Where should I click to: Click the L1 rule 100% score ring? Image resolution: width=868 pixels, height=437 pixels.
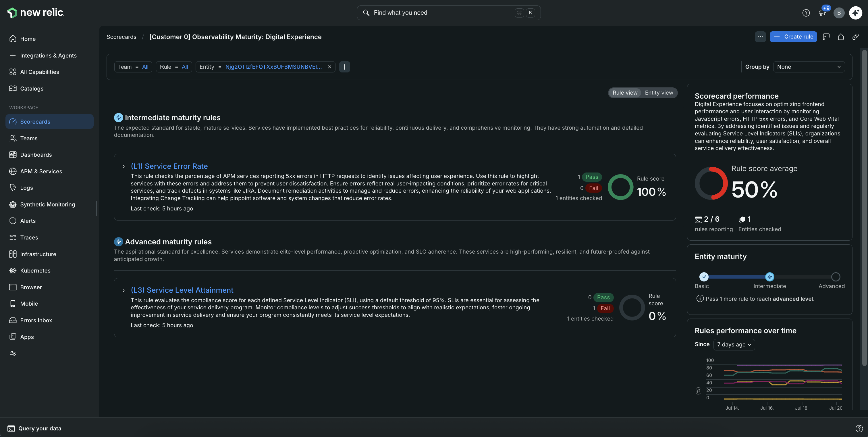[620, 187]
